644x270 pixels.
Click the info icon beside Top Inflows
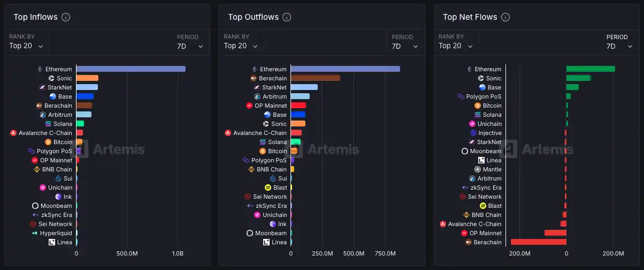pos(66,17)
